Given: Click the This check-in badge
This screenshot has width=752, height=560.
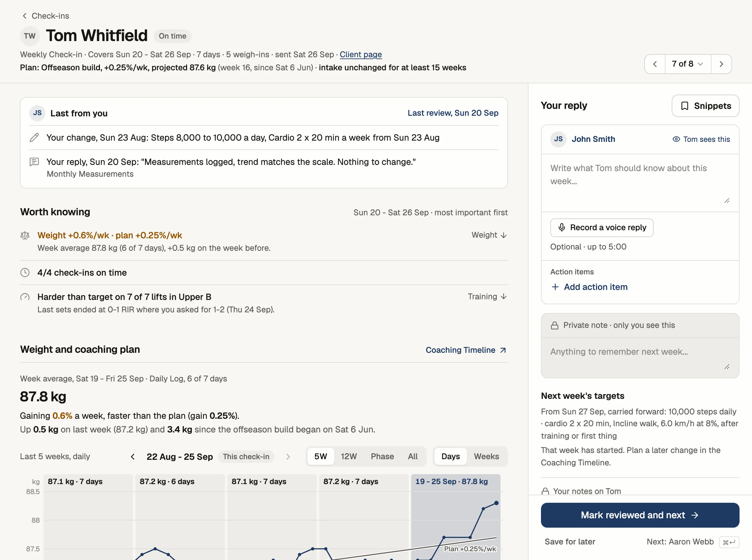Looking at the screenshot, I should coord(246,457).
